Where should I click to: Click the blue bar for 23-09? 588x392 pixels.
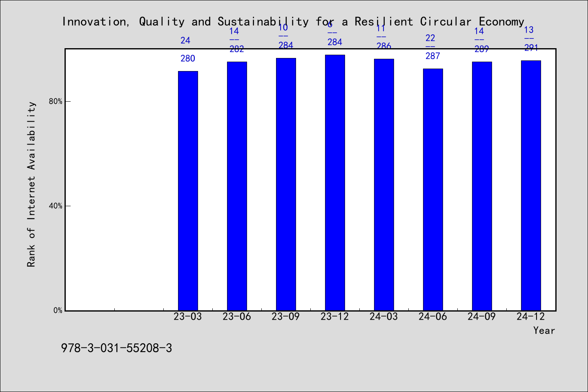point(286,184)
